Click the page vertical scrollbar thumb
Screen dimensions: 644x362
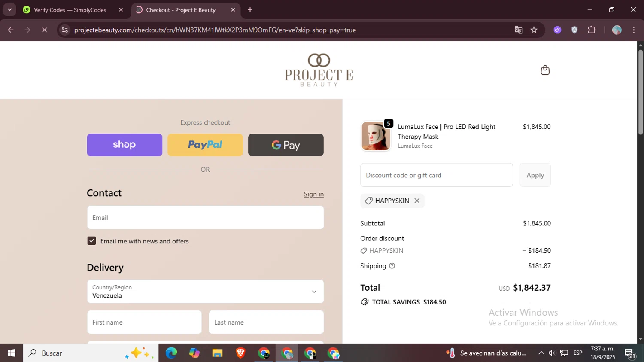point(641,92)
